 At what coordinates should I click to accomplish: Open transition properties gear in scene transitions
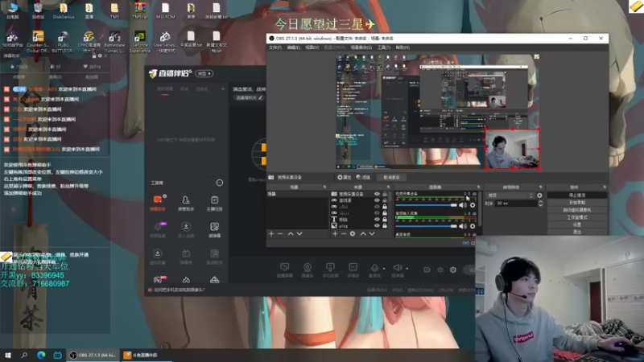click(x=539, y=195)
